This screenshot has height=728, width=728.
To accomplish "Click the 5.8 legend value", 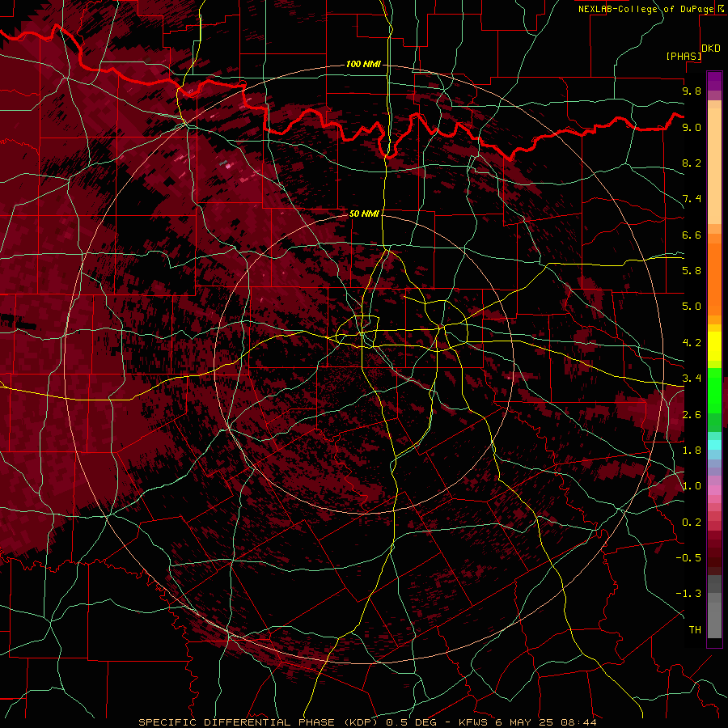I will tap(692, 271).
